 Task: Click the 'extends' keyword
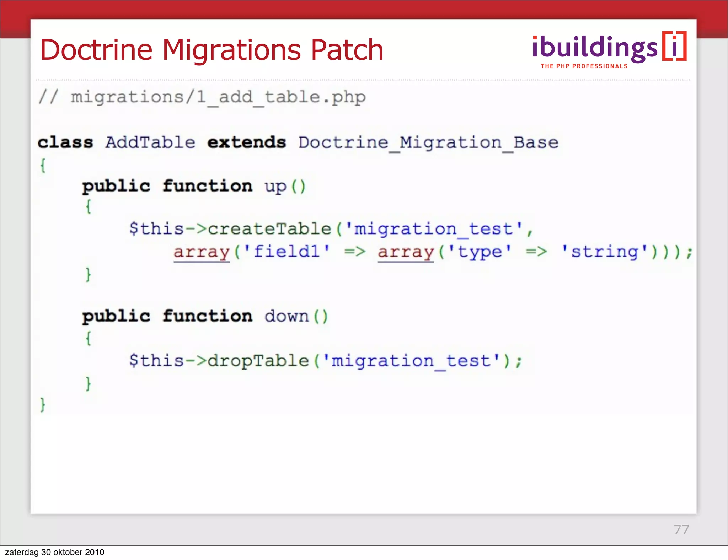[247, 142]
